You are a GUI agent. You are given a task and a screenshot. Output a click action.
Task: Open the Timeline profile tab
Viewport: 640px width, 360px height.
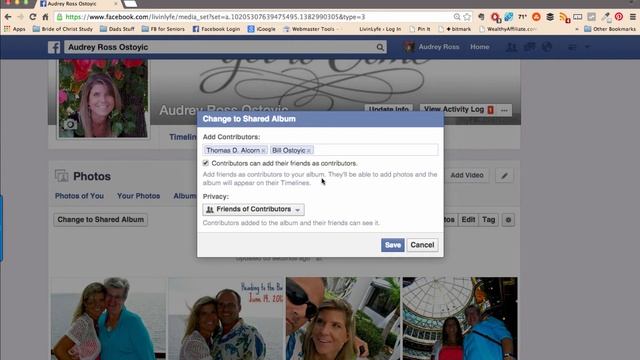click(x=182, y=137)
